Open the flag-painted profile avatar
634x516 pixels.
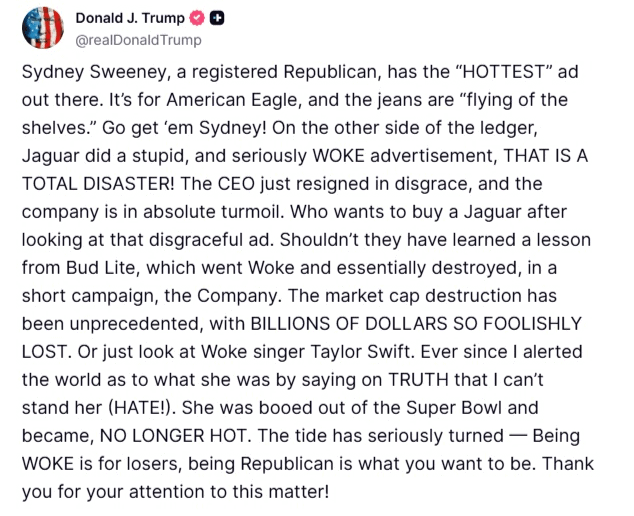43,28
